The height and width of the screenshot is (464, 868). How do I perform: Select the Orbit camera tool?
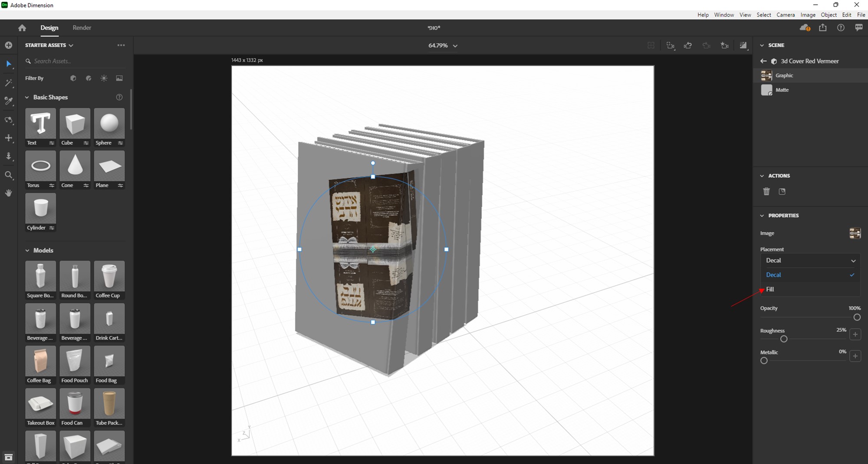click(x=9, y=120)
